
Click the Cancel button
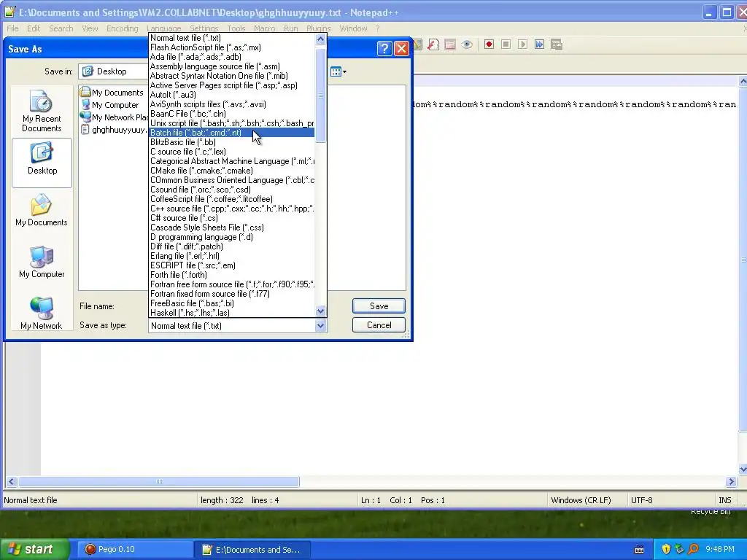tap(379, 325)
